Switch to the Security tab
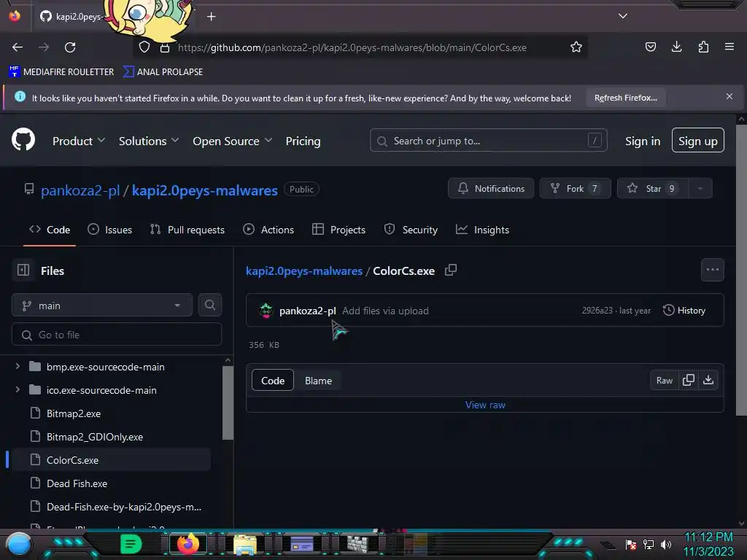 [411, 230]
